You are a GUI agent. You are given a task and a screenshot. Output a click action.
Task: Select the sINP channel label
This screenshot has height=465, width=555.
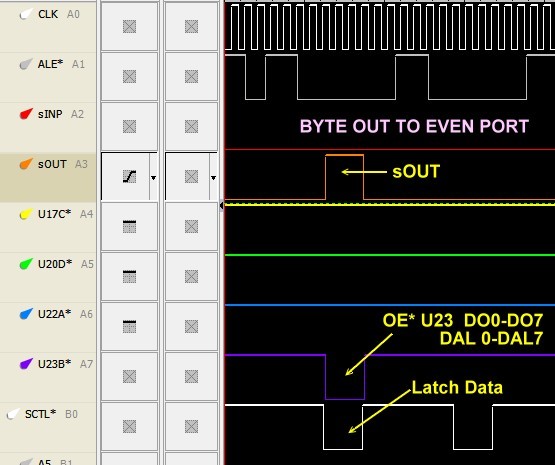tap(50, 114)
